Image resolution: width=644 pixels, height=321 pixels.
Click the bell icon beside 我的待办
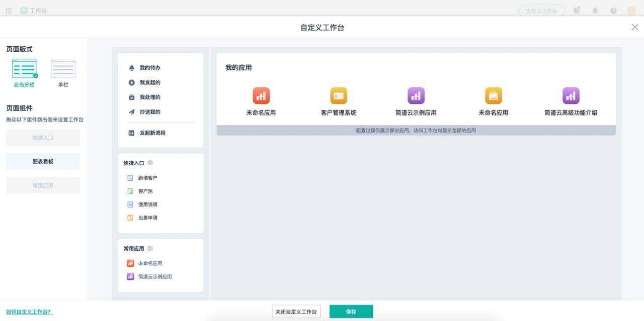point(131,68)
